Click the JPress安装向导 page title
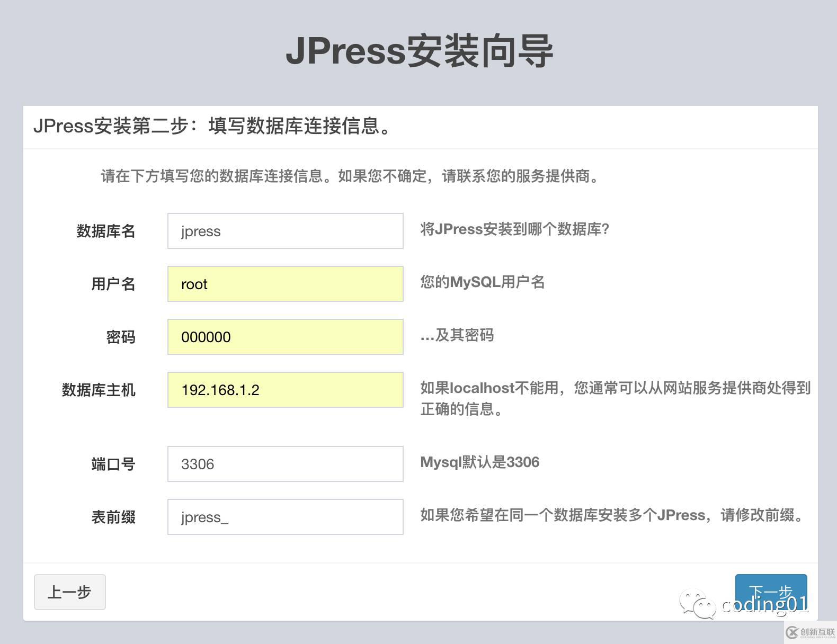Image resolution: width=837 pixels, height=644 pixels. pos(420,51)
